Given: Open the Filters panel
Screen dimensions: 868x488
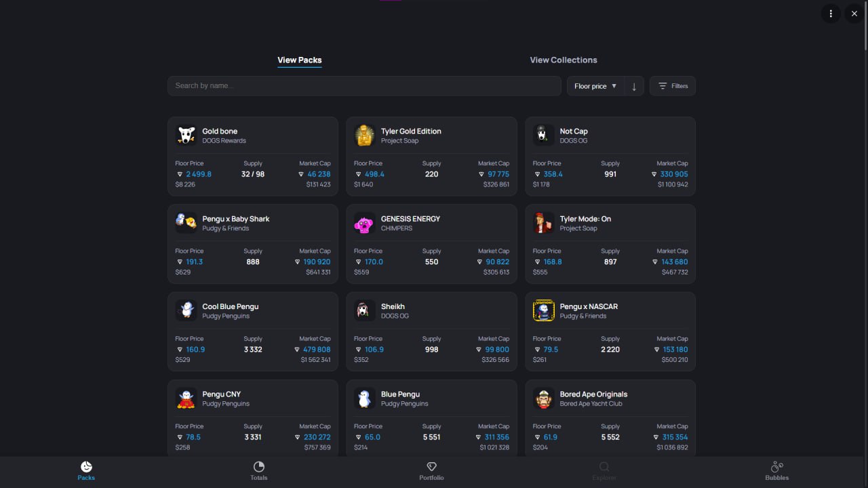Looking at the screenshot, I should pos(673,86).
